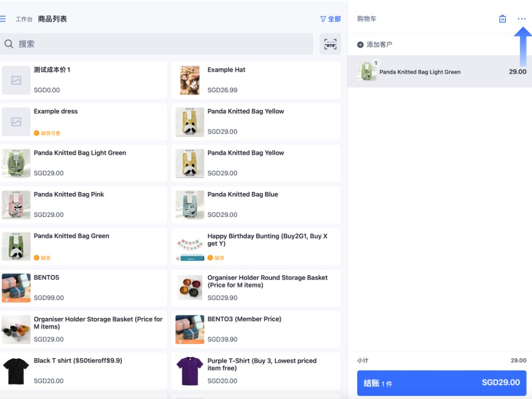Click out-of-stock icon on Panda Knitted Bag Green

click(x=36, y=258)
